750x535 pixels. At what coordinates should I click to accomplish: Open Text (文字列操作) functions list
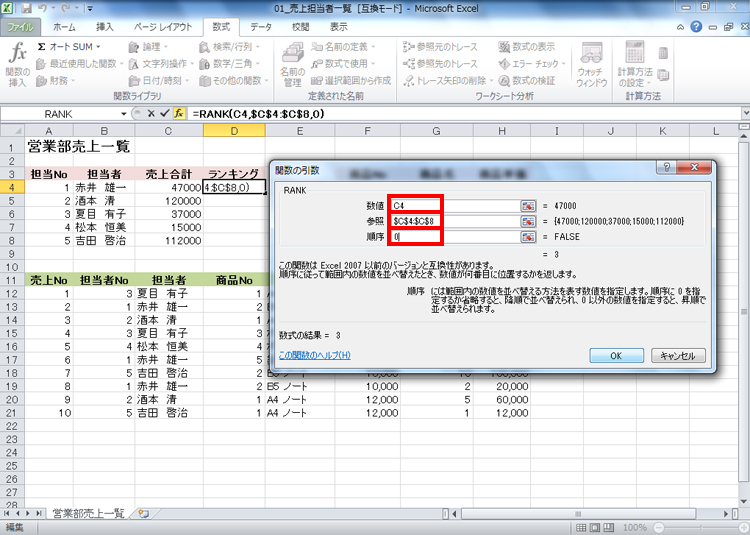pyautogui.click(x=161, y=64)
